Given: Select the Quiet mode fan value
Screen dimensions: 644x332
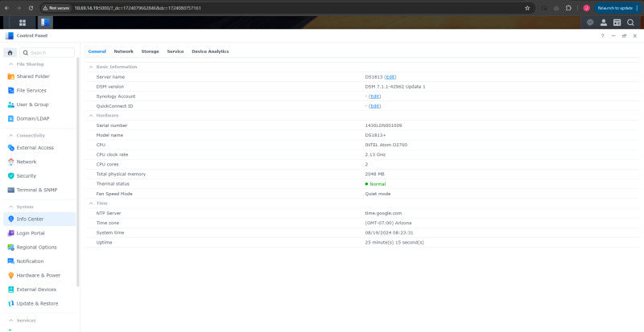Looking at the screenshot, I should [x=378, y=194].
